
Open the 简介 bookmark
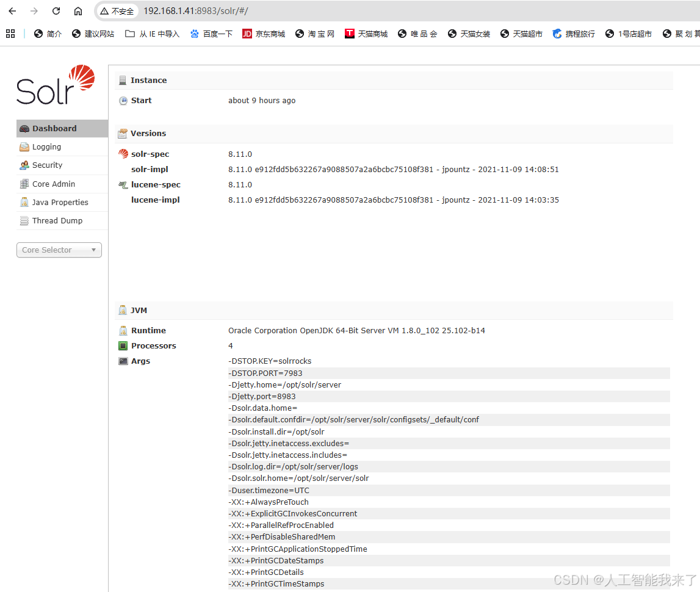(48, 34)
